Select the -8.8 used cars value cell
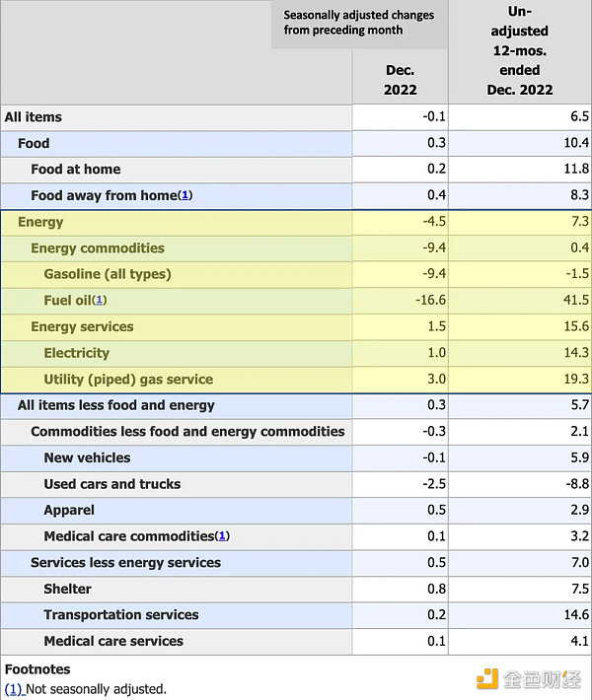The width and height of the screenshot is (592, 700). point(571,484)
